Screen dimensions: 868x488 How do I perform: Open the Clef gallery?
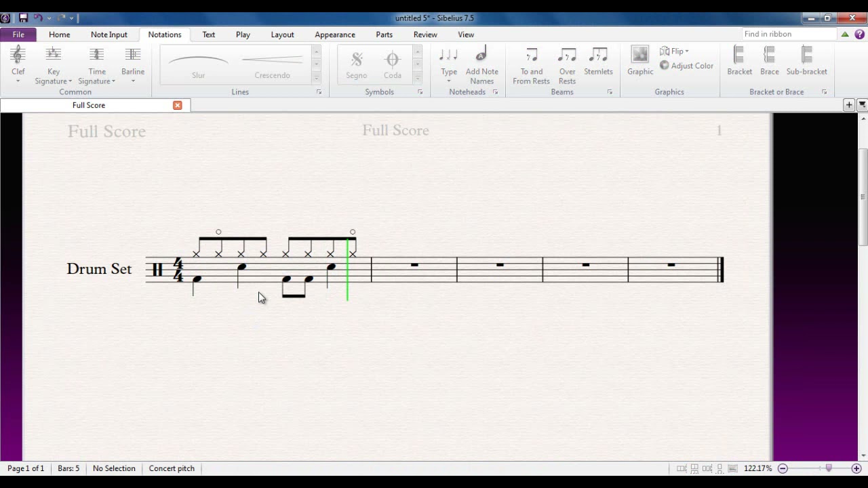(18, 65)
